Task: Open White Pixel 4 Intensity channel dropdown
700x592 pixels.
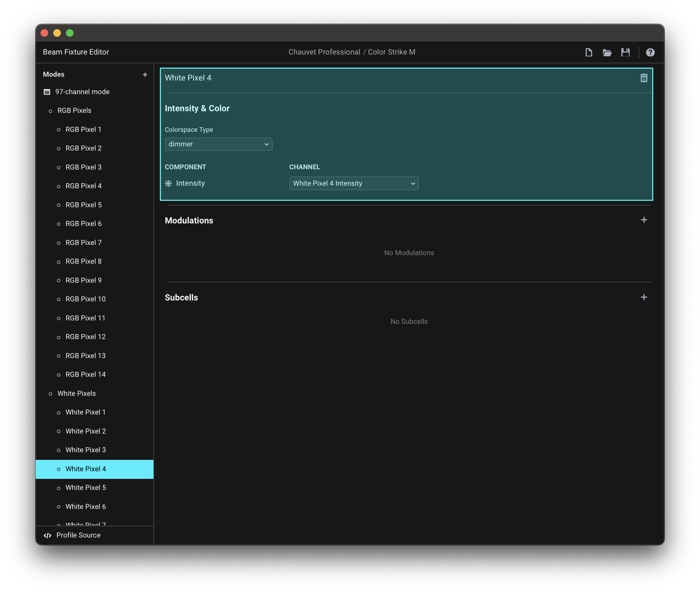Action: point(354,183)
